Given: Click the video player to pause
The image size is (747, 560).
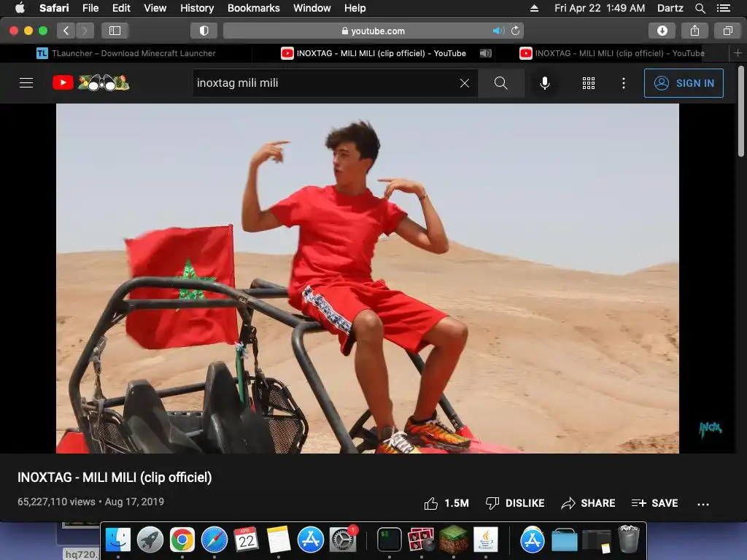Looking at the screenshot, I should coord(368,278).
